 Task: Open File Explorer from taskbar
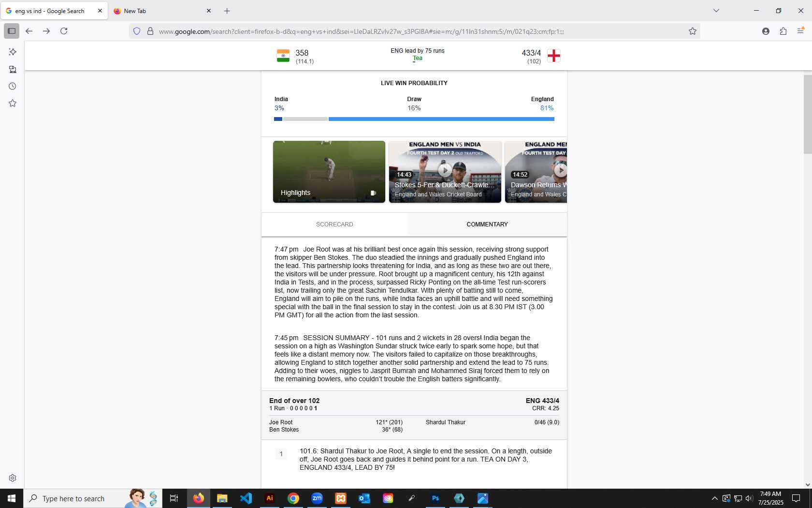coord(222,498)
